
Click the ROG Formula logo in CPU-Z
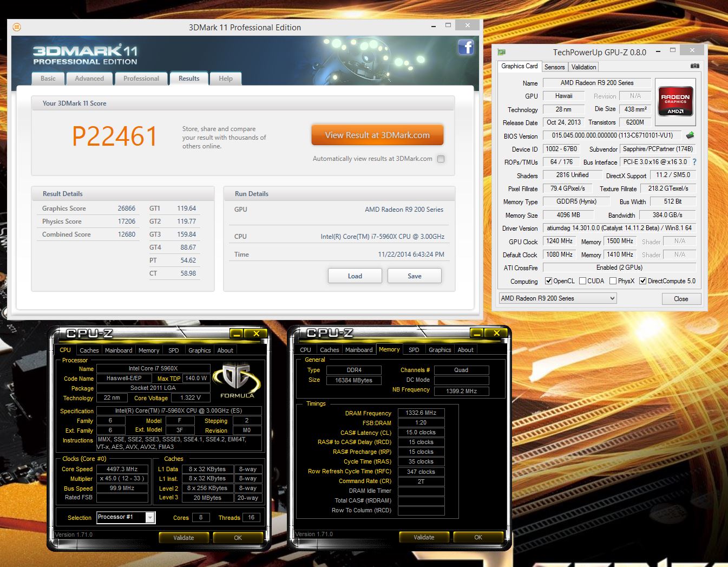point(236,381)
